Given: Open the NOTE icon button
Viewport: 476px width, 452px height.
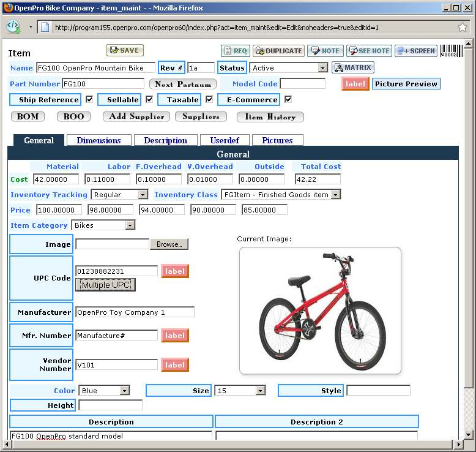Looking at the screenshot, I should [325, 51].
